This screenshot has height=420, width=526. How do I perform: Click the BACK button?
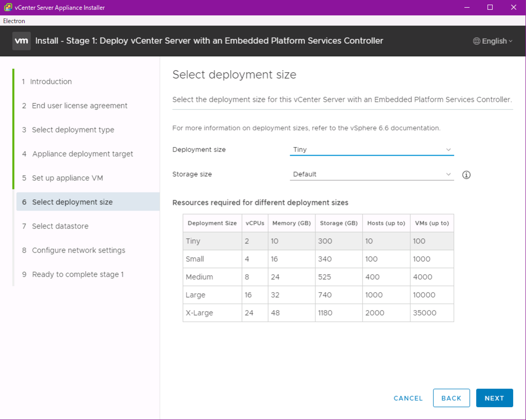(x=451, y=398)
